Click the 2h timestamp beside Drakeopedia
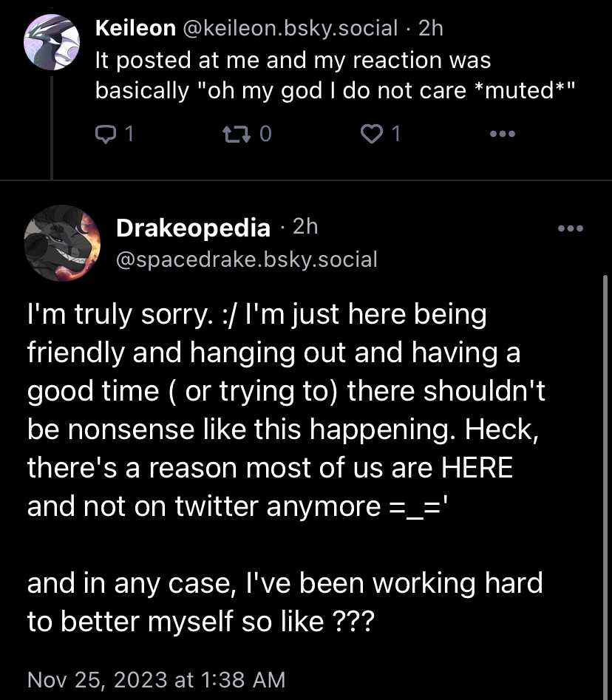Screen dimensions: 612x700 coord(305,227)
